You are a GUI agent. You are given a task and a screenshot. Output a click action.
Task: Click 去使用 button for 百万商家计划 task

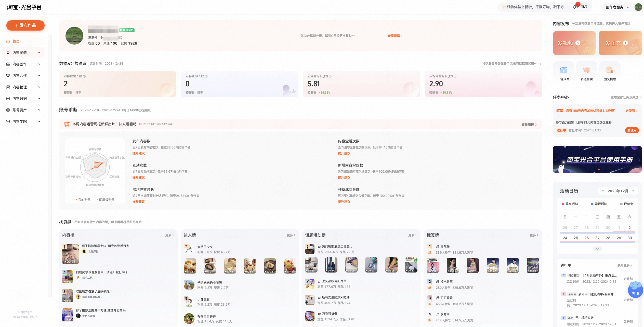pos(632,130)
